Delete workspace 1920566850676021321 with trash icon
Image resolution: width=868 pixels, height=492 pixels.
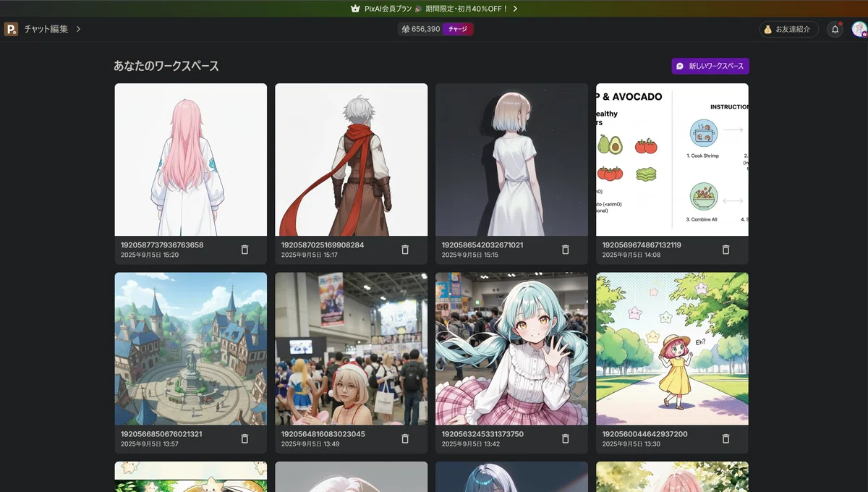pyautogui.click(x=244, y=438)
